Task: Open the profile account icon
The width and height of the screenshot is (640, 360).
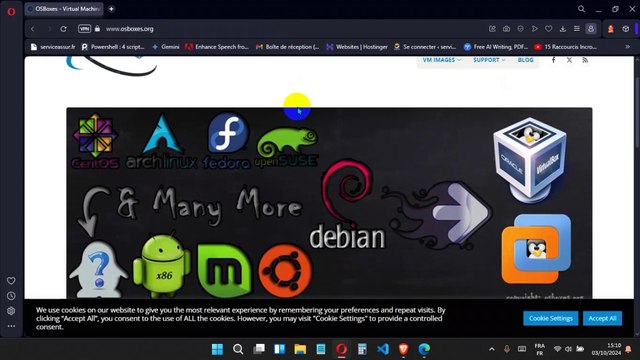Action: (591, 29)
